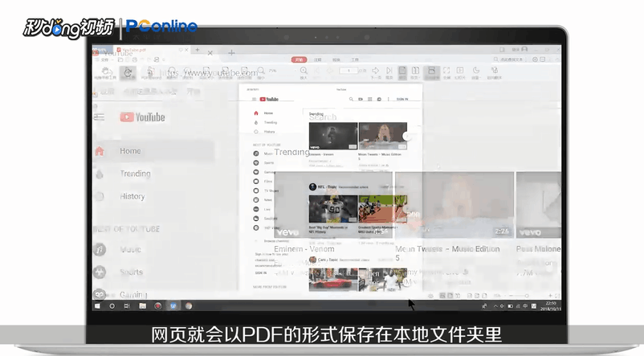This screenshot has height=356, width=644.
Task: Select the hand tool in WPS PDF toolbar
Action: (x=106, y=73)
